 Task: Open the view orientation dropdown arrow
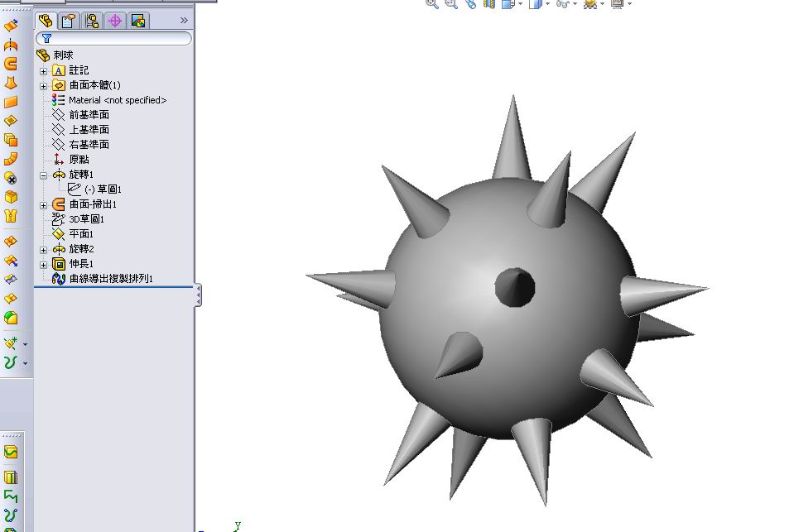(521, 4)
